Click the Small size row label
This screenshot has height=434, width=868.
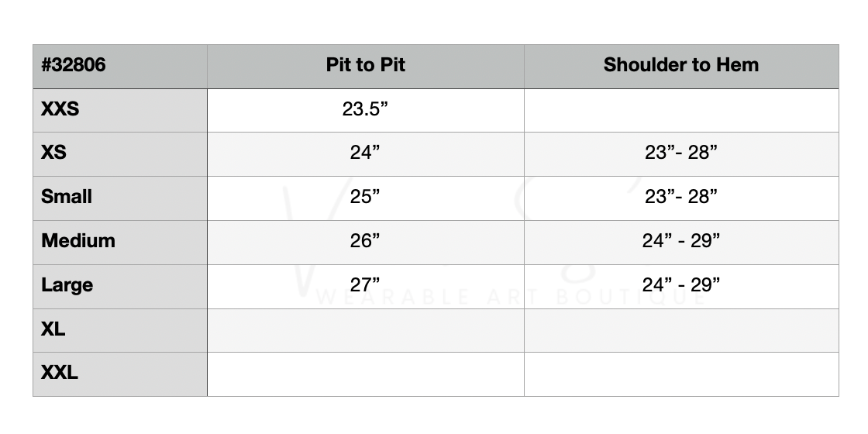[x=67, y=197]
